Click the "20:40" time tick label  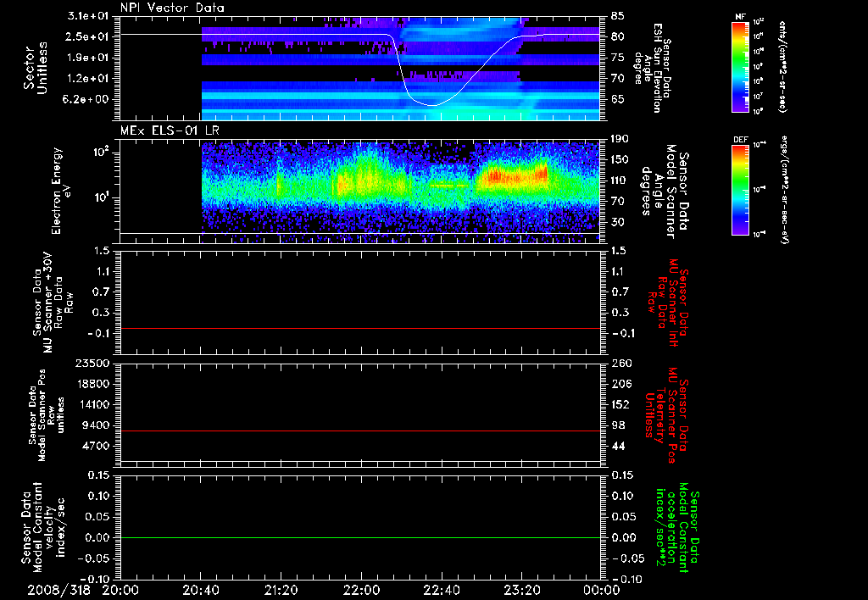point(200,591)
